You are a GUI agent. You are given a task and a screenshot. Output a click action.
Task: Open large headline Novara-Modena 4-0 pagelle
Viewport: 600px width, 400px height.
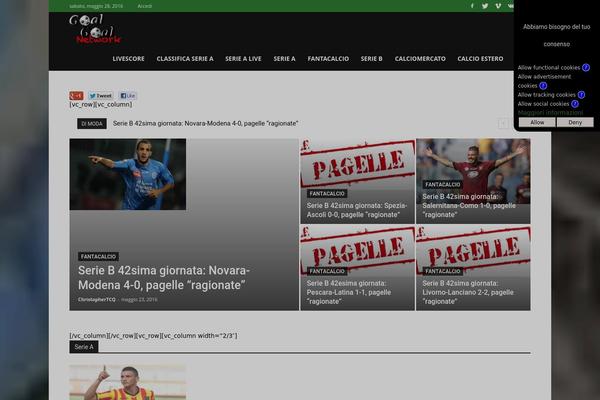pos(164,278)
